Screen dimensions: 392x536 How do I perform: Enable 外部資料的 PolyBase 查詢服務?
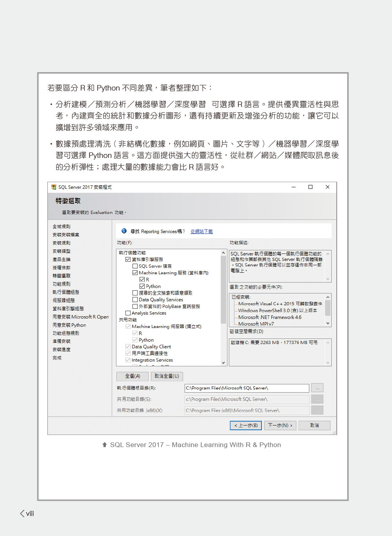(135, 306)
